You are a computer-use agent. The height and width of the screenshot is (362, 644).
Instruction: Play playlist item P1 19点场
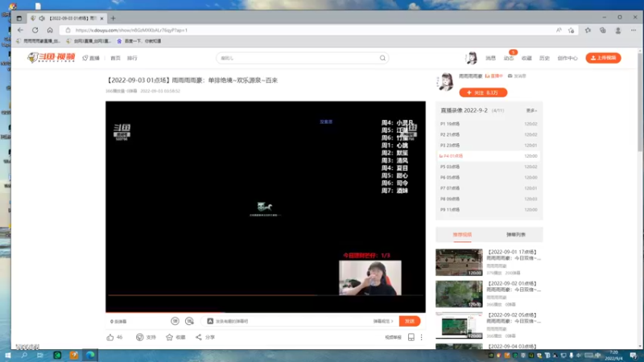(489, 124)
